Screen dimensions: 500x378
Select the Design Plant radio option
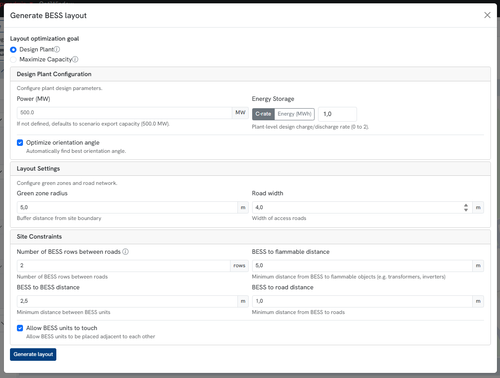13,50
